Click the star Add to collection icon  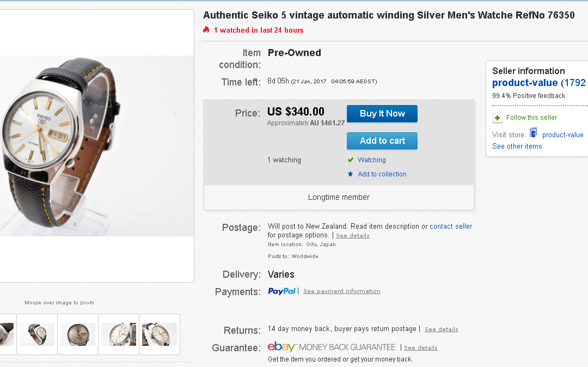(351, 174)
